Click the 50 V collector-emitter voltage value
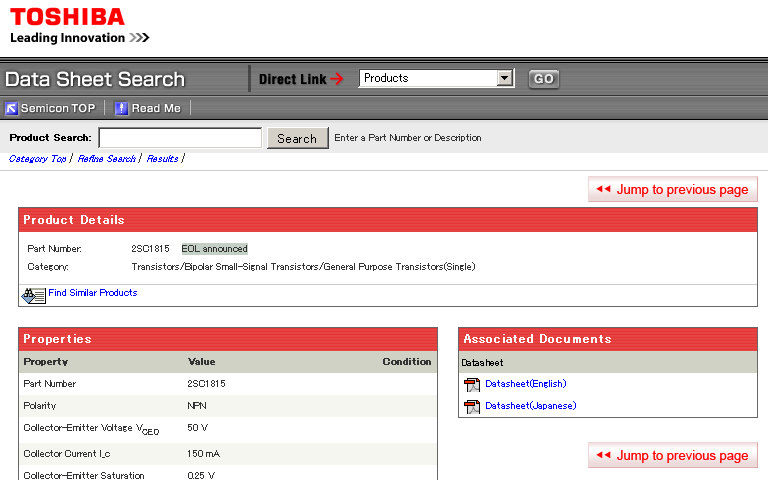This screenshot has height=480, width=768. pos(197,428)
